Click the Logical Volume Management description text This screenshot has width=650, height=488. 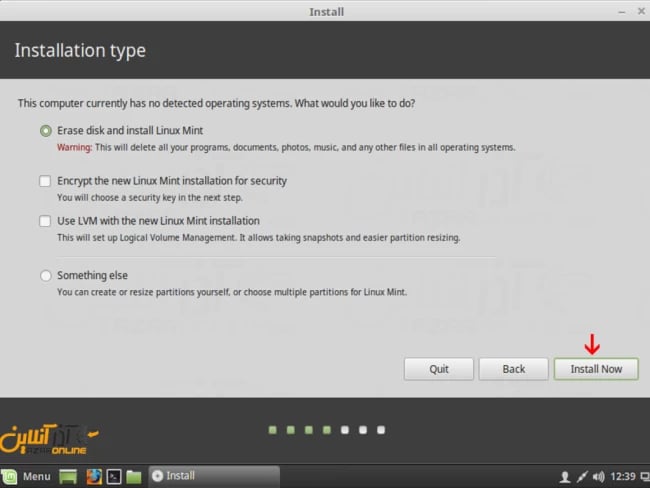[259, 238]
